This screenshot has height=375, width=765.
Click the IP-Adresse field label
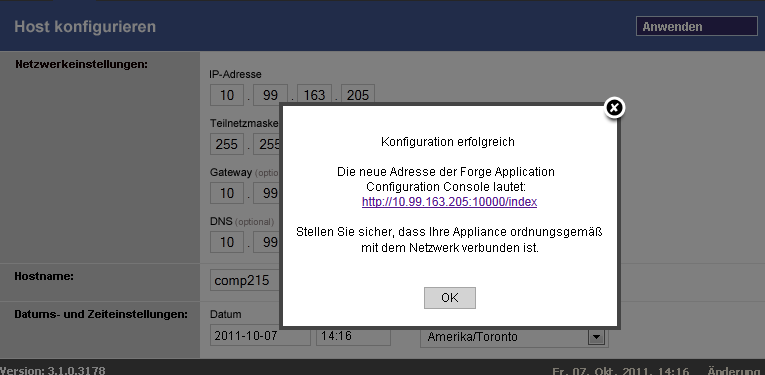(236, 74)
